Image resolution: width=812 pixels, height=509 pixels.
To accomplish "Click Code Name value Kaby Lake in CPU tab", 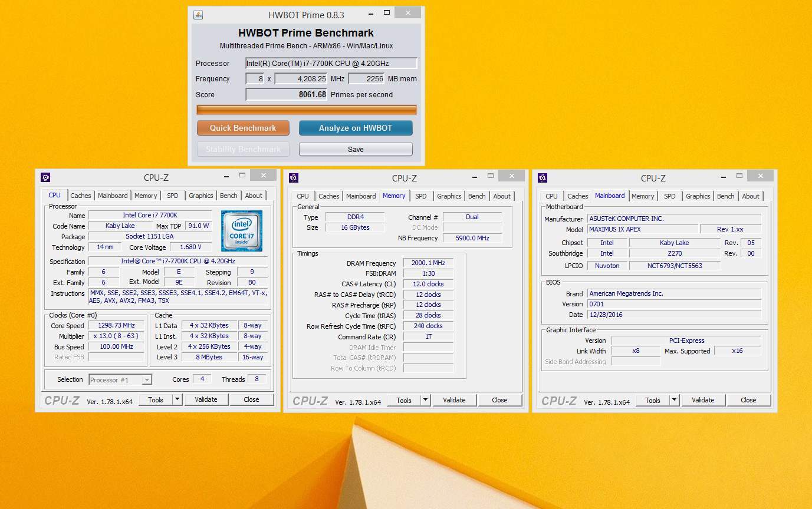I will click(120, 226).
